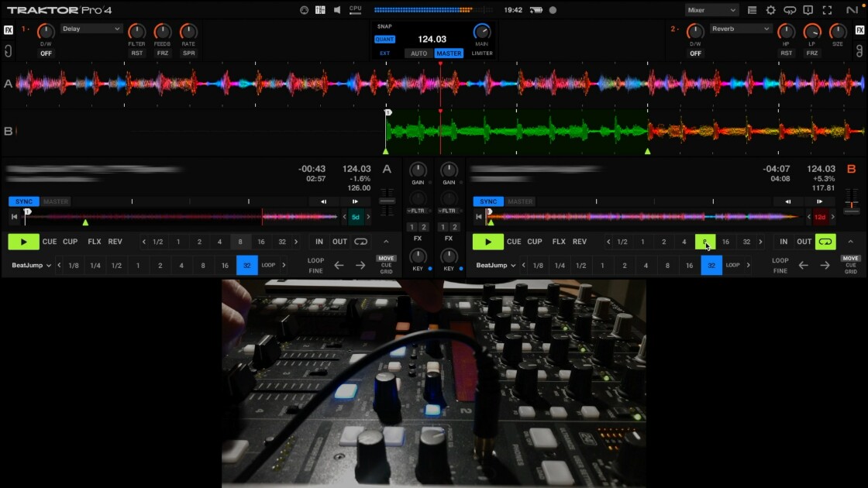Skip deck B to track start
The image size is (868, 488).
click(x=479, y=217)
